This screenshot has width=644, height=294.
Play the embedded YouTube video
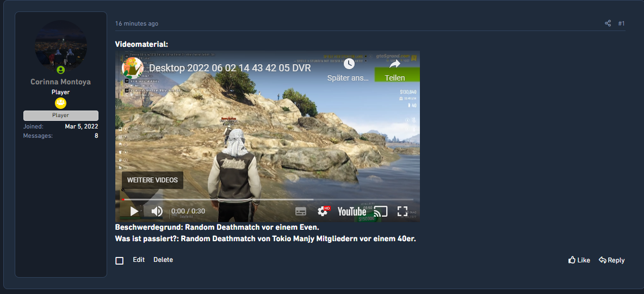(x=134, y=211)
